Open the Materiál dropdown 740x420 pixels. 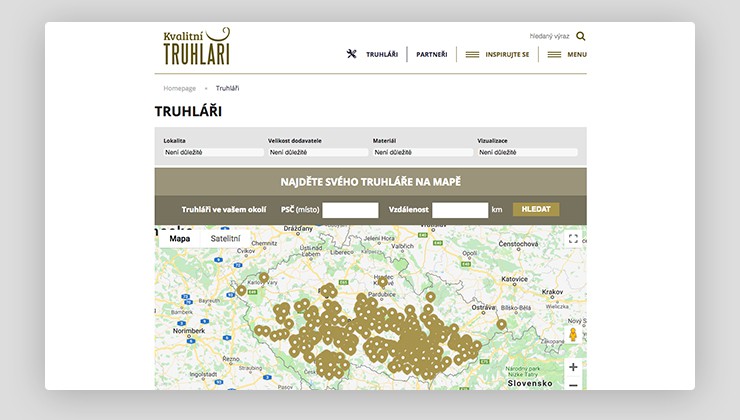point(423,152)
